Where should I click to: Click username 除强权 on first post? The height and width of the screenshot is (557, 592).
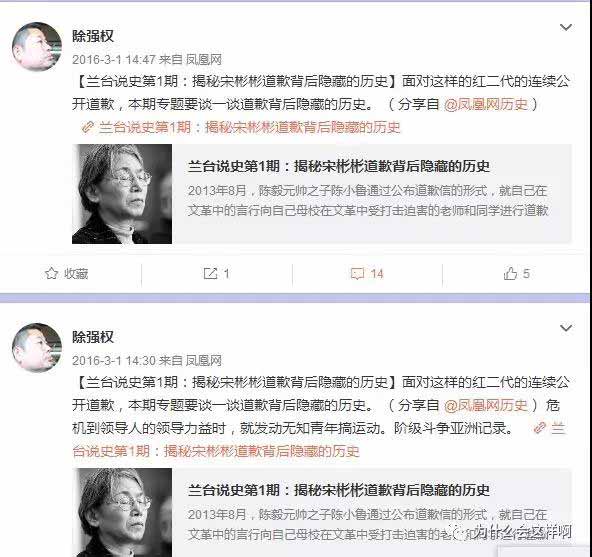[x=93, y=36]
